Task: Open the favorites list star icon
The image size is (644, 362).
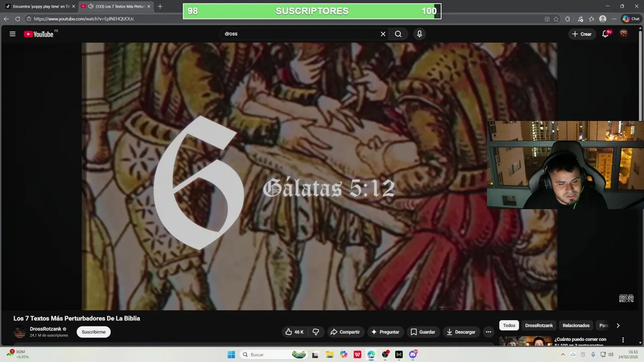Action: (592, 19)
